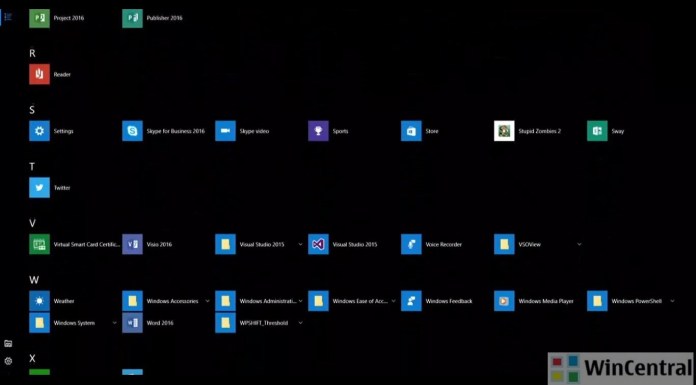Image resolution: width=696 pixels, height=385 pixels.
Task: Open the Settings app icon
Action: pyautogui.click(x=40, y=131)
